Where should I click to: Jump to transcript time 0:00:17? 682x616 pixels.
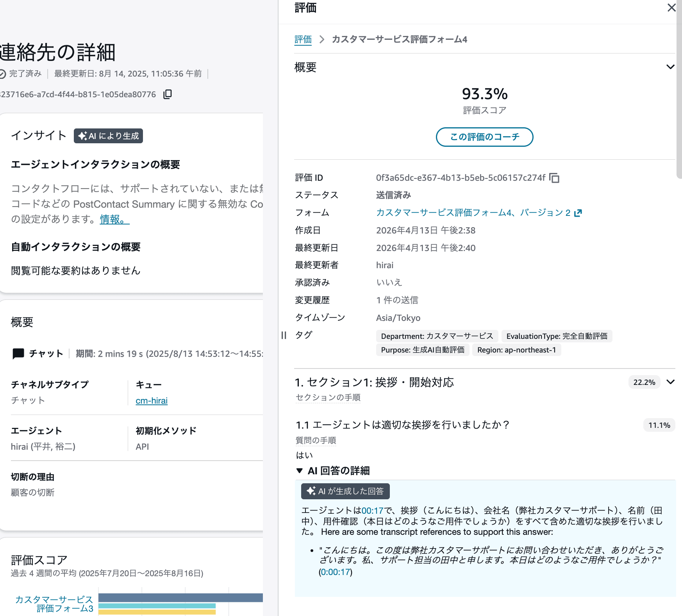click(335, 572)
